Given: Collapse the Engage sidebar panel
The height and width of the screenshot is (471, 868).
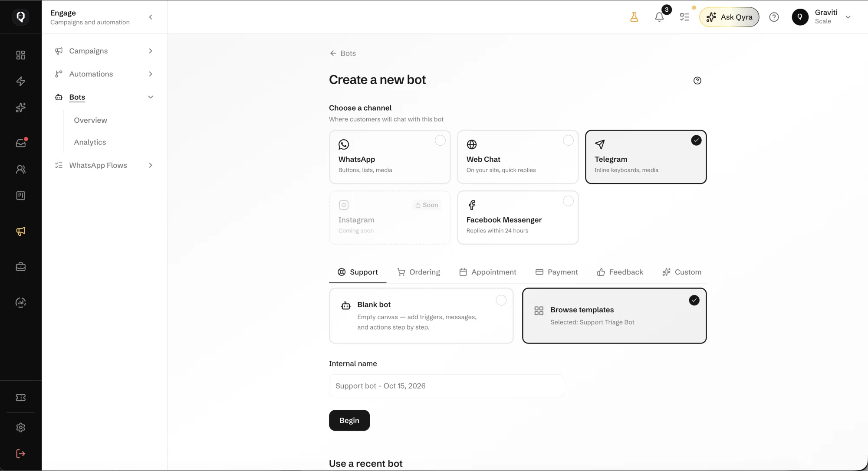Looking at the screenshot, I should pos(151,17).
